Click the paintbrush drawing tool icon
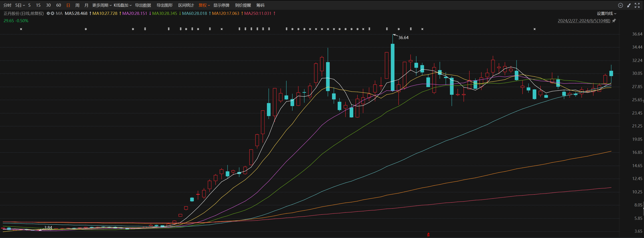The height and width of the screenshot is (238, 644). click(629, 5)
